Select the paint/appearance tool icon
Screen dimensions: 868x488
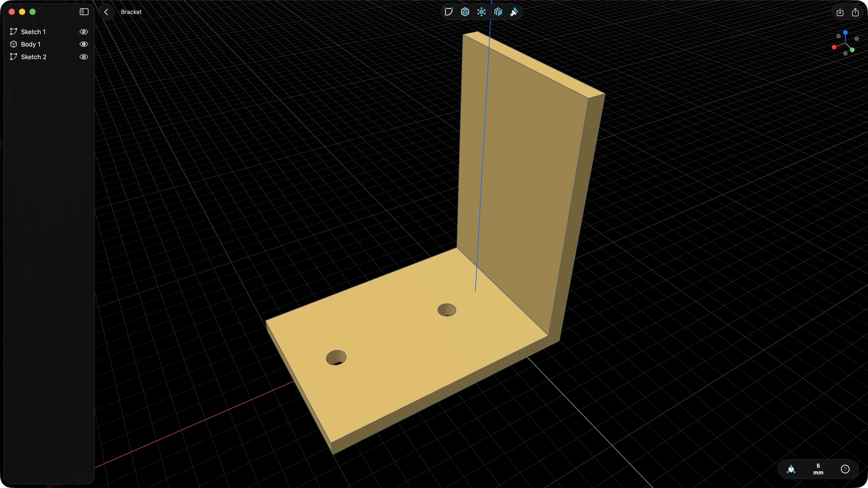[x=514, y=12]
